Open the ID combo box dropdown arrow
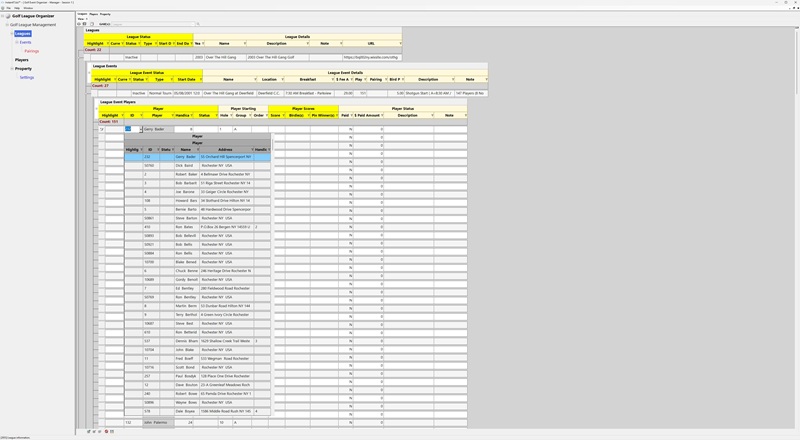This screenshot has height=440, width=800. tap(140, 129)
